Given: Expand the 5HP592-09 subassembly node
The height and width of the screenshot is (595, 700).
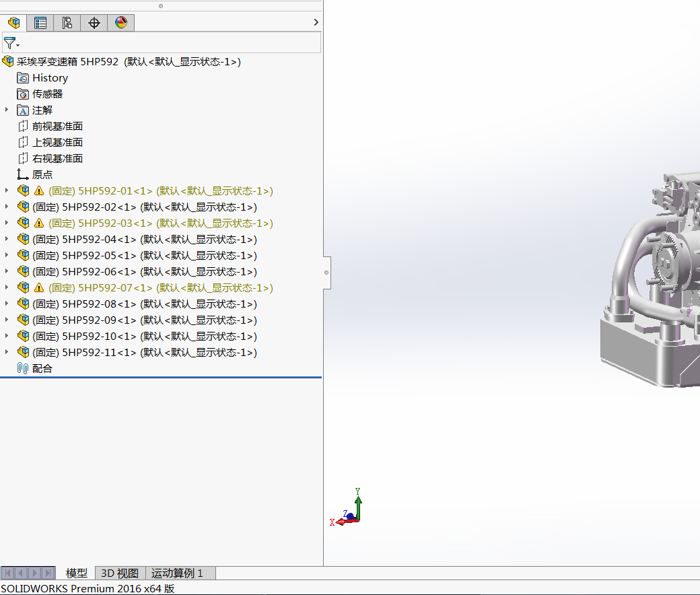Looking at the screenshot, I should pos(6,320).
